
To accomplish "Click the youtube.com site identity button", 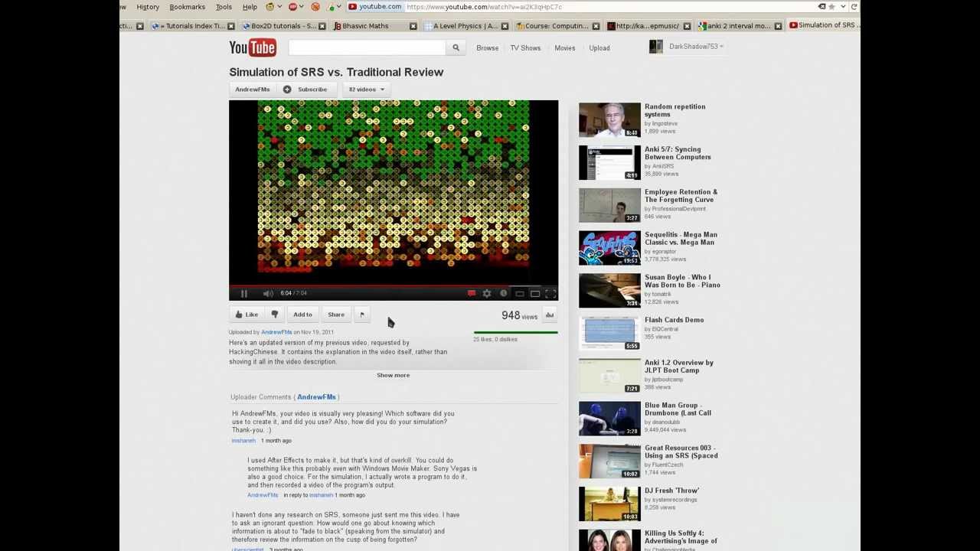I will pos(375,7).
